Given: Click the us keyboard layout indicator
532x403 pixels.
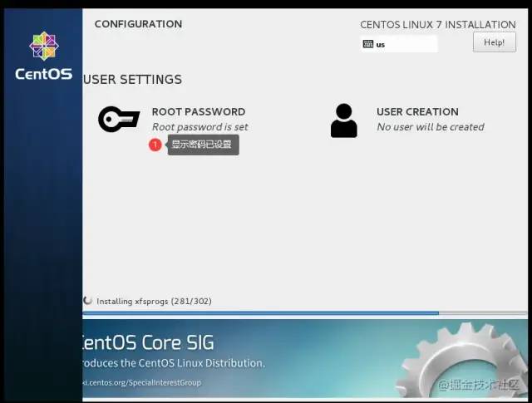Looking at the screenshot, I should coord(399,44).
